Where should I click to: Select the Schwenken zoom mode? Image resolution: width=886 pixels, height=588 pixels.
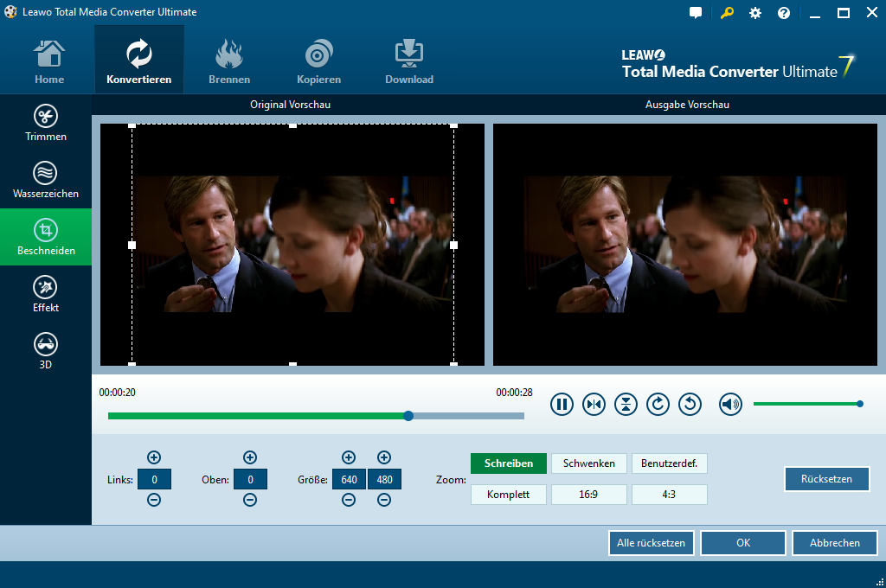pos(588,463)
